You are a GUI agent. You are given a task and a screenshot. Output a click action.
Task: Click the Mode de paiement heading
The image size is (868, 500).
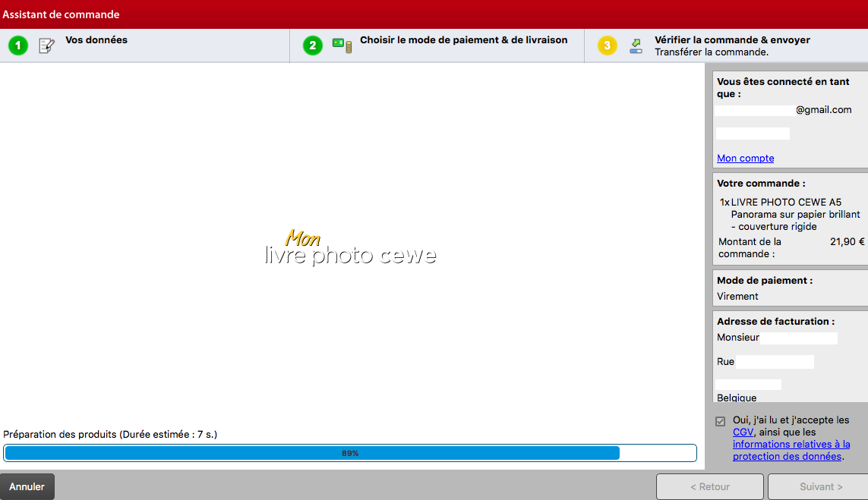pos(765,281)
